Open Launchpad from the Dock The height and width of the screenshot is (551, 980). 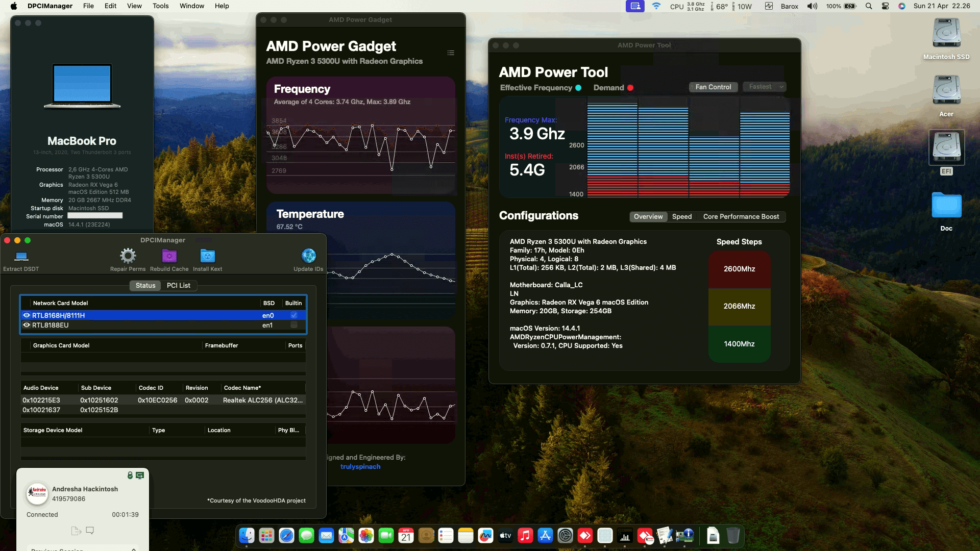[266, 535]
